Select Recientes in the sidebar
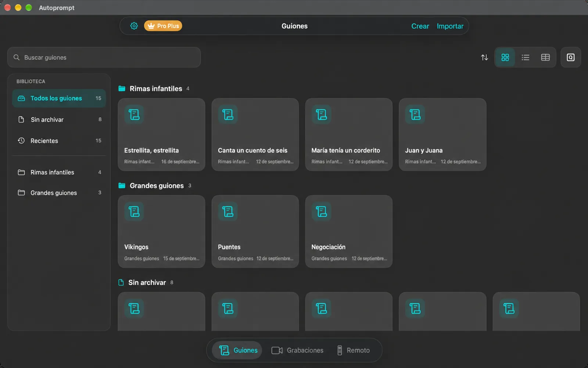 (x=59, y=141)
